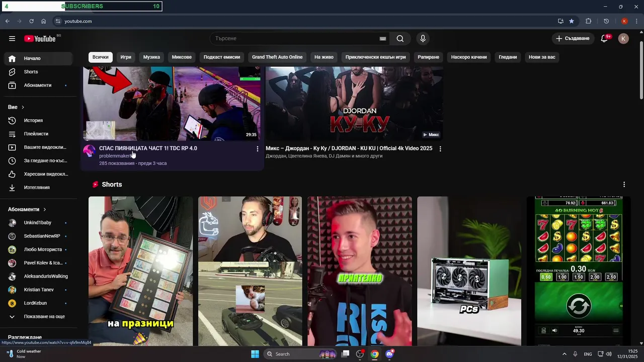The width and height of the screenshot is (644, 362).
Task: Open the 40 Burning Hot slot Short
Action: tap(579, 271)
